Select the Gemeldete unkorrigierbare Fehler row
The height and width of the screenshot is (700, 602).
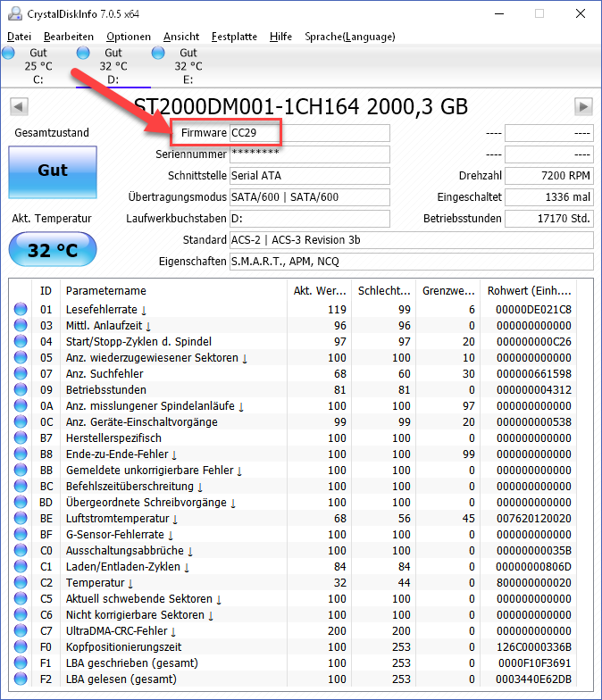coord(293,470)
